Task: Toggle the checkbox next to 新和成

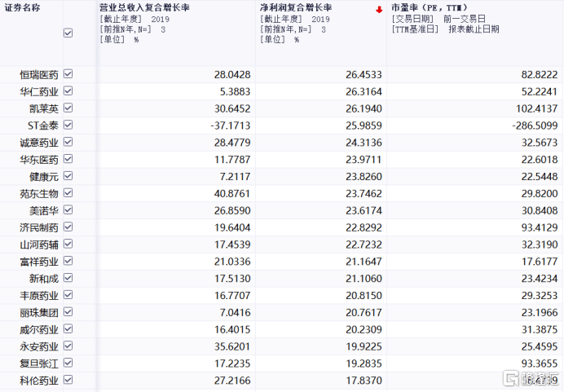Action: (68, 278)
